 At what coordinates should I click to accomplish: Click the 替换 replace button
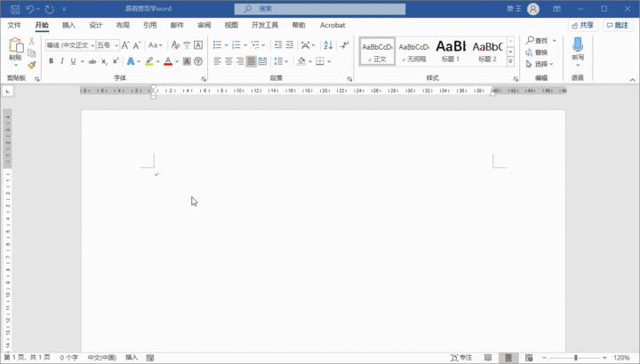click(x=536, y=52)
